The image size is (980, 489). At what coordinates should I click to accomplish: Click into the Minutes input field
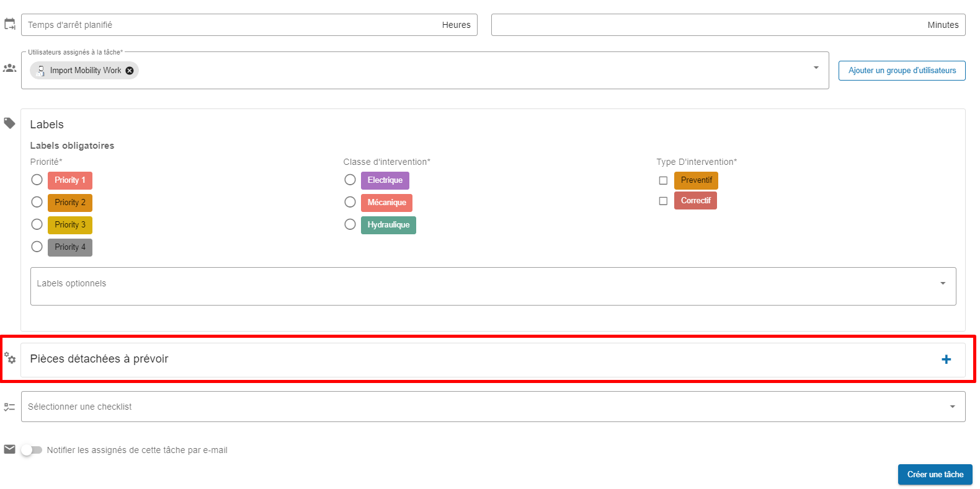[x=707, y=25]
